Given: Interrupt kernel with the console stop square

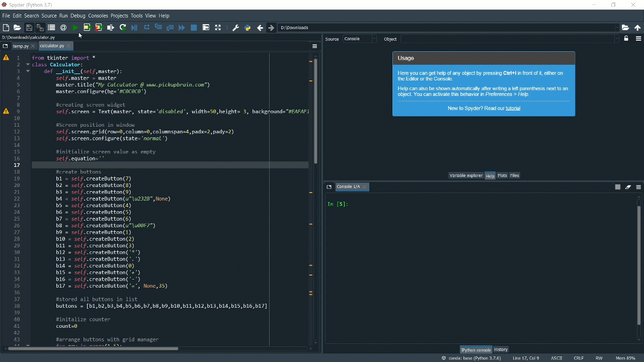Looking at the screenshot, I should (x=618, y=187).
